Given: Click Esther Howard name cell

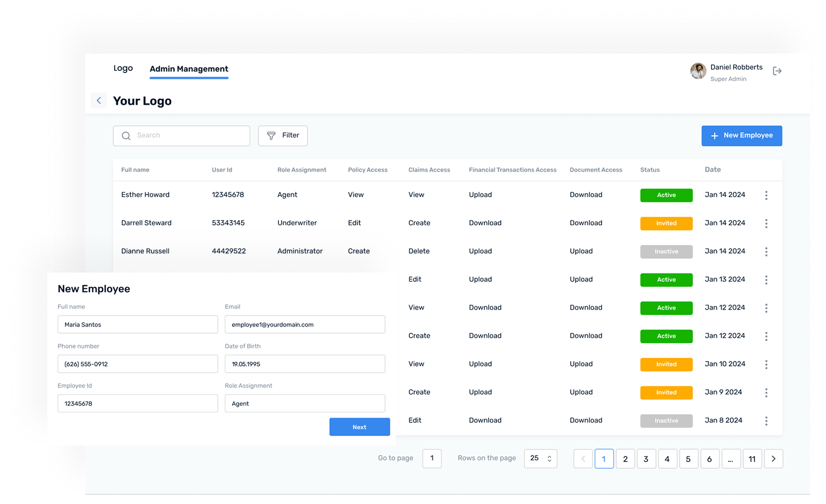Looking at the screenshot, I should click(x=145, y=195).
